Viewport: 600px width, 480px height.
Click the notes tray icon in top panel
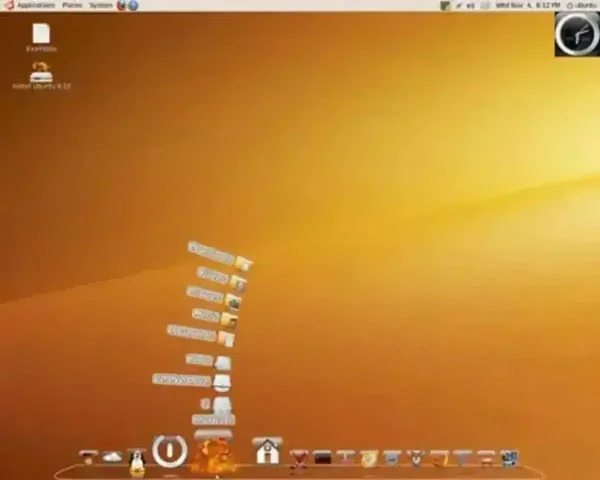pos(445,5)
